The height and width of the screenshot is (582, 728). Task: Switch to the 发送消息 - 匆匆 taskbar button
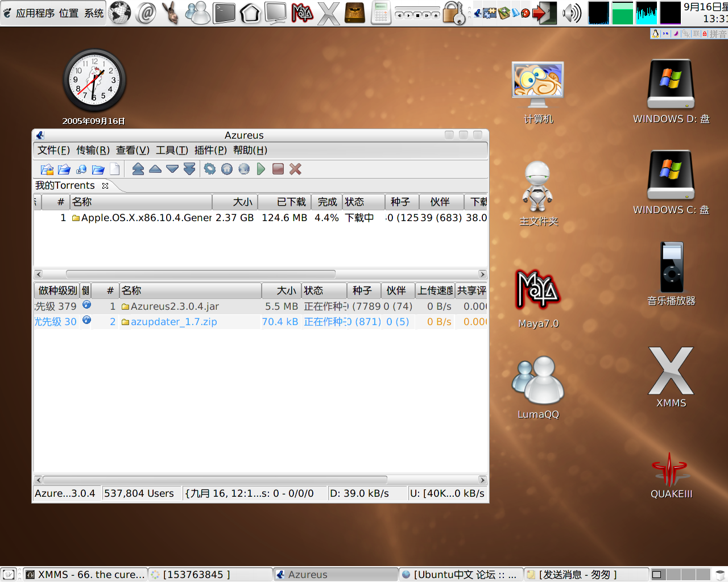click(586, 575)
